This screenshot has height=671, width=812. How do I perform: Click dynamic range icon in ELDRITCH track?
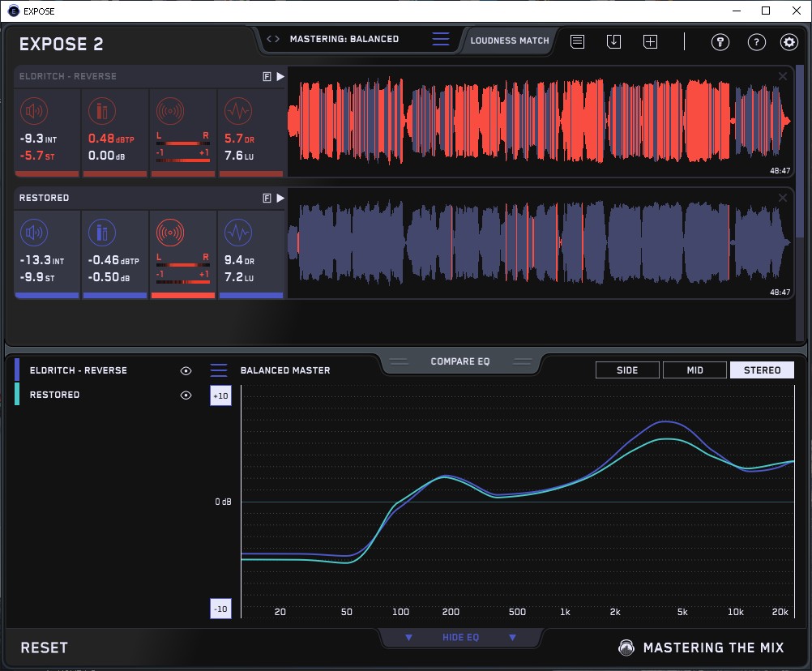click(x=237, y=111)
